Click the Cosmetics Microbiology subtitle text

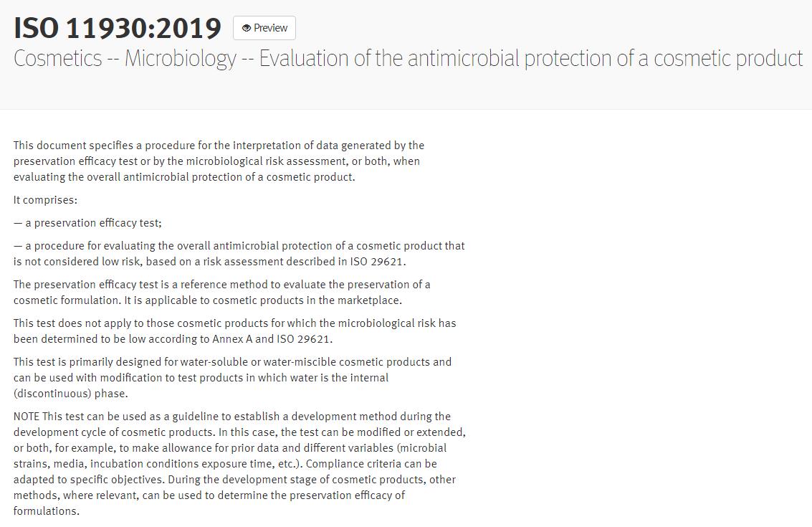[408, 58]
